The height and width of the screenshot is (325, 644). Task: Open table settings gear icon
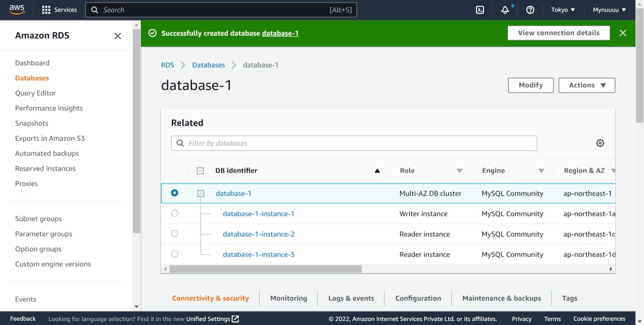tap(600, 143)
